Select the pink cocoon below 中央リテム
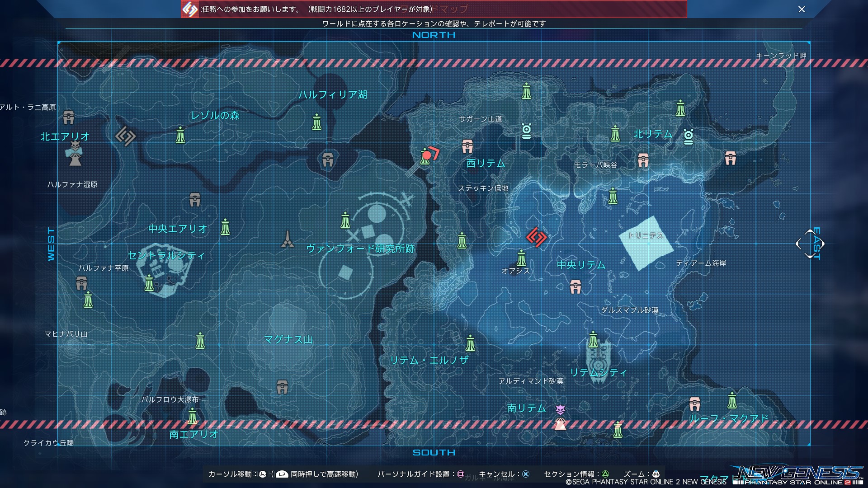This screenshot has width=868, height=488. (x=576, y=287)
